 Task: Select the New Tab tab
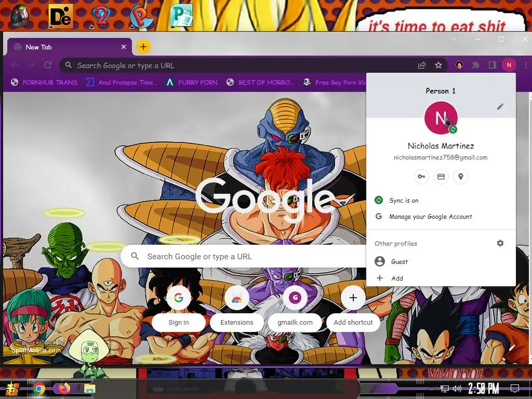click(69, 47)
